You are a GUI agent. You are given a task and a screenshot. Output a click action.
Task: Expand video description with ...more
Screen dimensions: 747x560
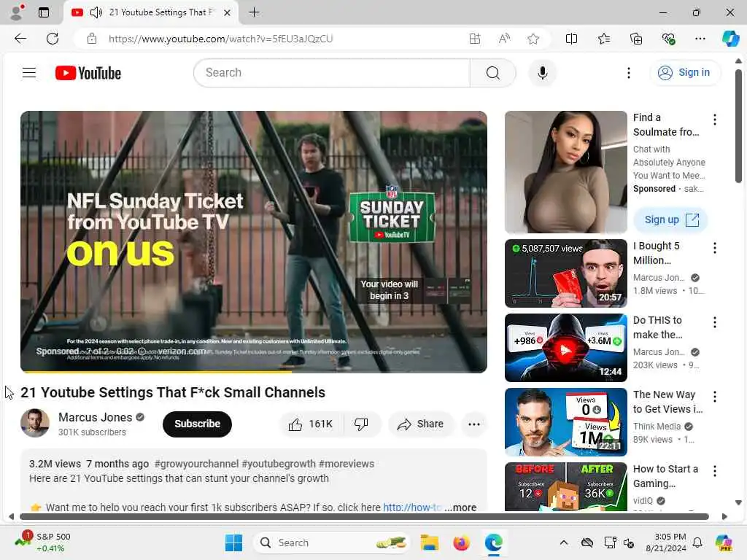460,507
